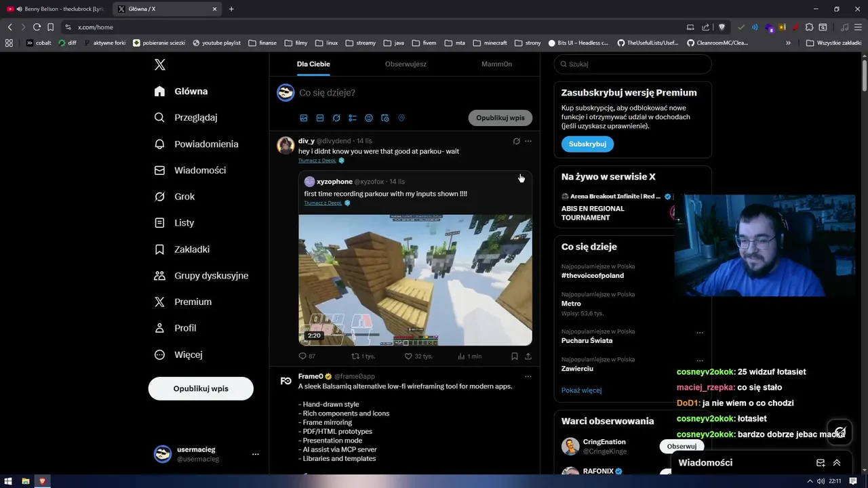Viewport: 868px width, 488px height.
Task: Click the Brave icon on the taskbar
Action: (42, 481)
